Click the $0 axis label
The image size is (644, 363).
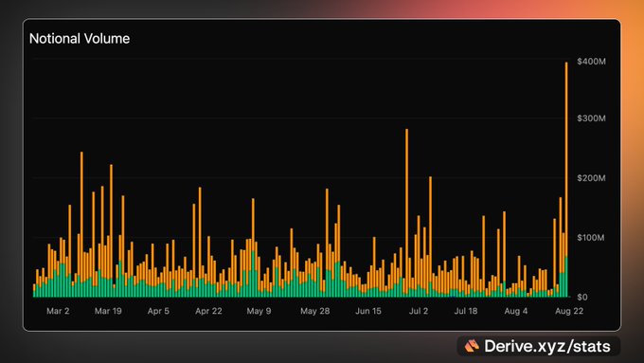tap(582, 297)
